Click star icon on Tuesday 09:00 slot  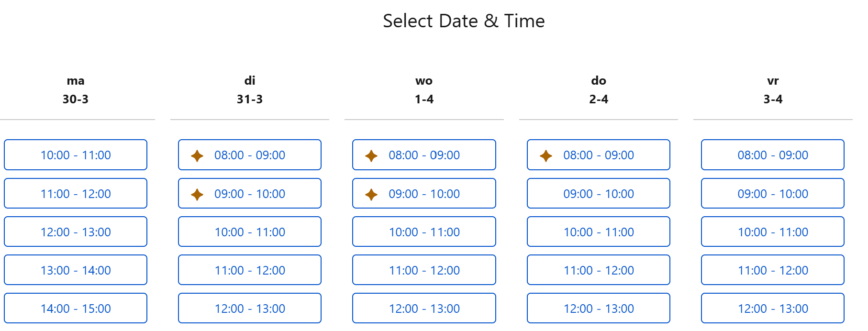197,194
